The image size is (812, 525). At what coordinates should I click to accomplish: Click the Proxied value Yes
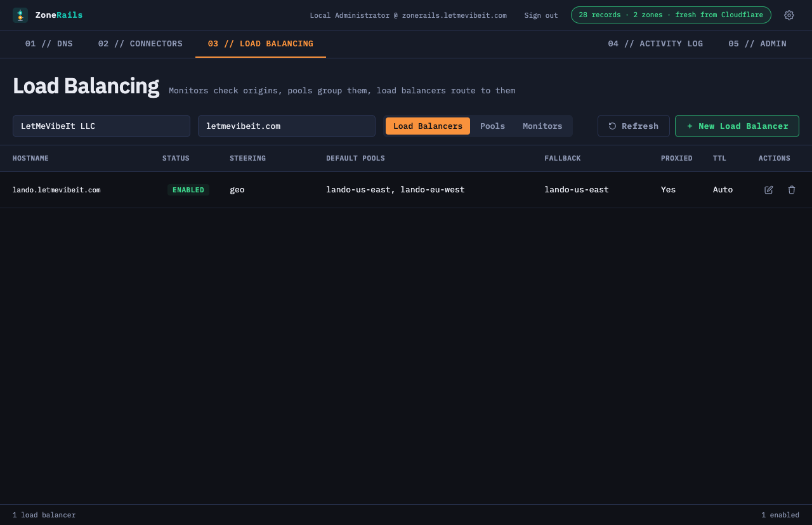[669, 190]
